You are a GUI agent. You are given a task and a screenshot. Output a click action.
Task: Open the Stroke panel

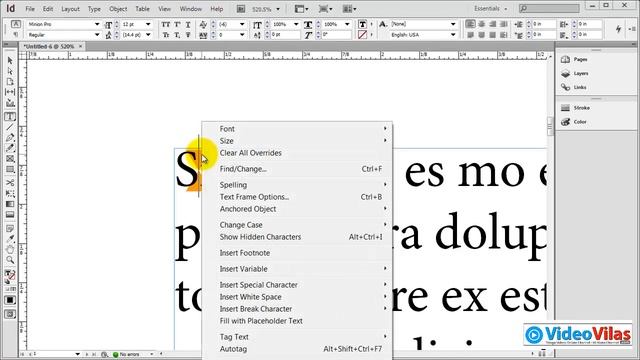[576, 108]
